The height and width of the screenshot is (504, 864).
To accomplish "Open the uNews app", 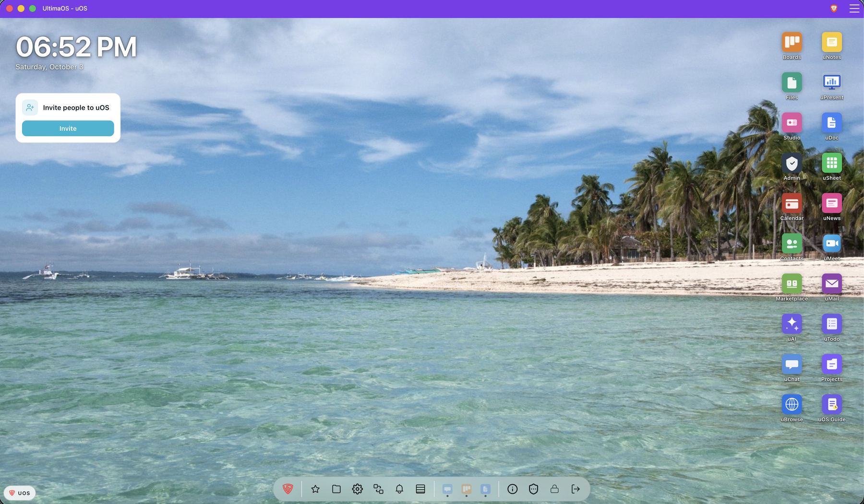I will 831,203.
